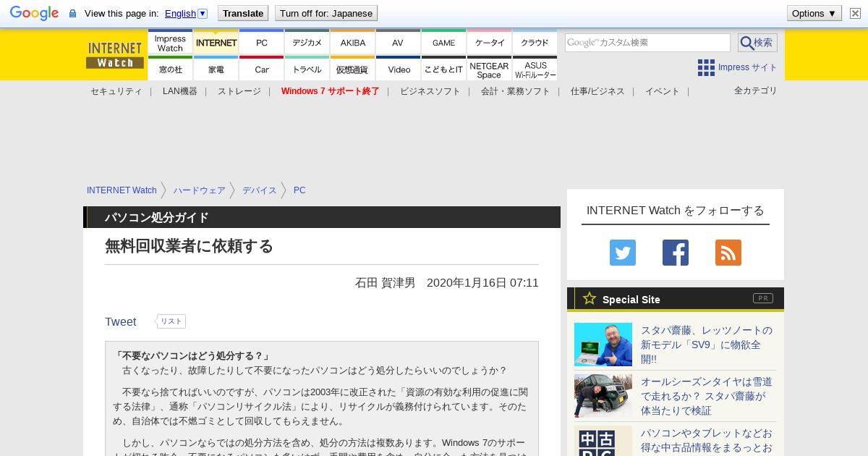This screenshot has width=868, height=456.
Task: Read パソコンやタブレットなど中古品情報 link
Action: (x=707, y=440)
